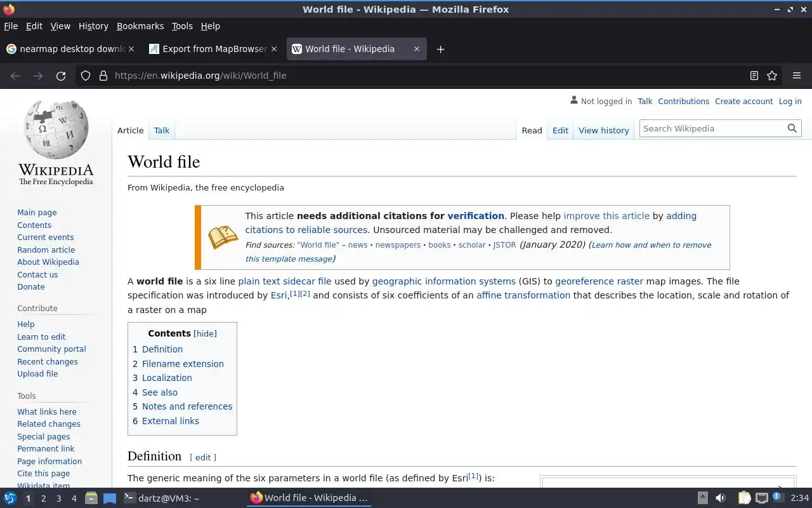Open Random article in sidebar
The image size is (812, 508).
tap(46, 250)
